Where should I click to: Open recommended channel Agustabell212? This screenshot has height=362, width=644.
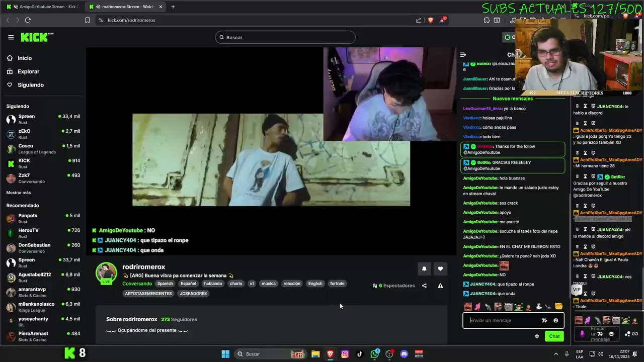43,278
